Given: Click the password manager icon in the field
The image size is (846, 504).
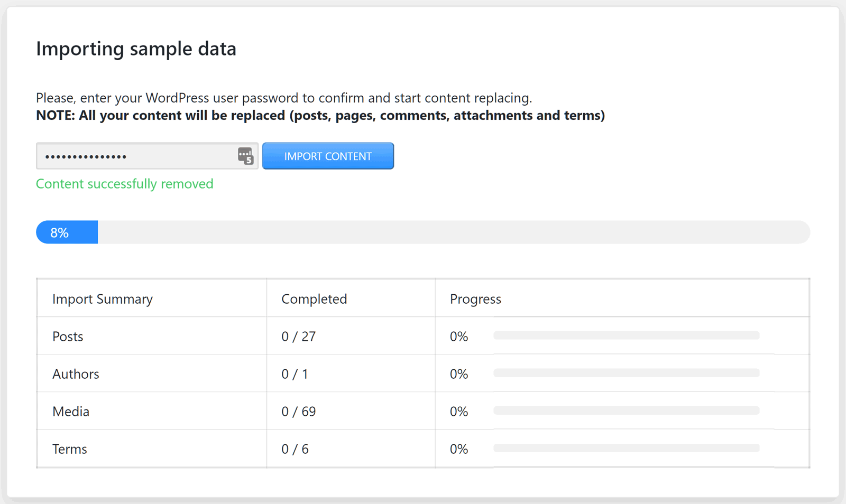Looking at the screenshot, I should (x=245, y=156).
